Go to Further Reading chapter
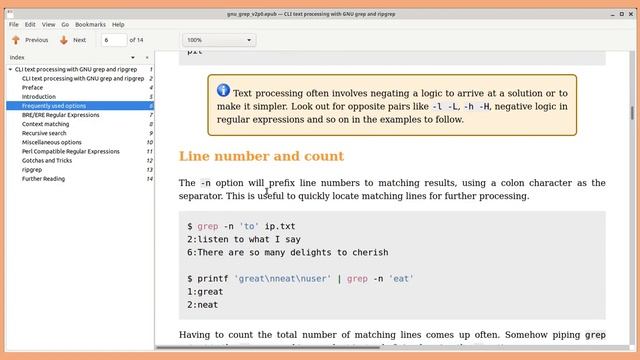640x360 pixels. (x=43, y=179)
